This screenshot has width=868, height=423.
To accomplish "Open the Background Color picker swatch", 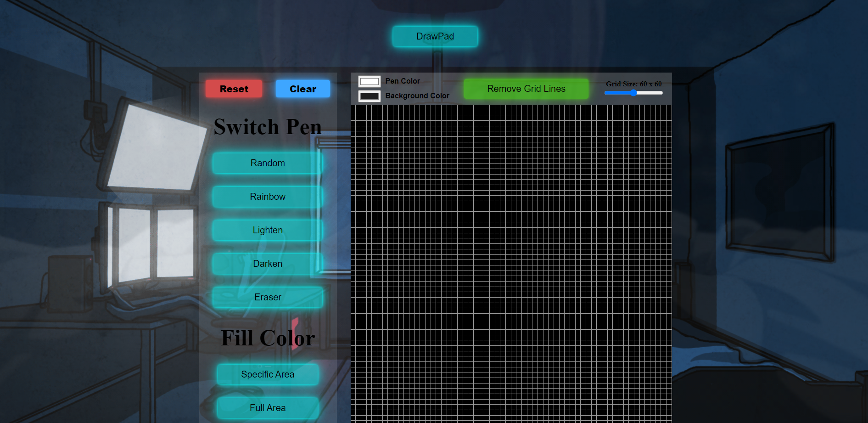I will point(369,96).
